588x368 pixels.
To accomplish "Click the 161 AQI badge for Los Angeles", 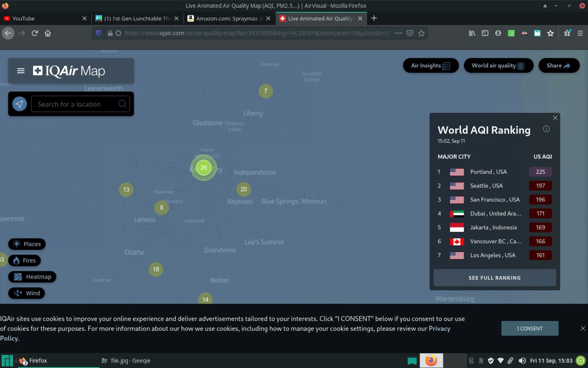I will click(540, 255).
